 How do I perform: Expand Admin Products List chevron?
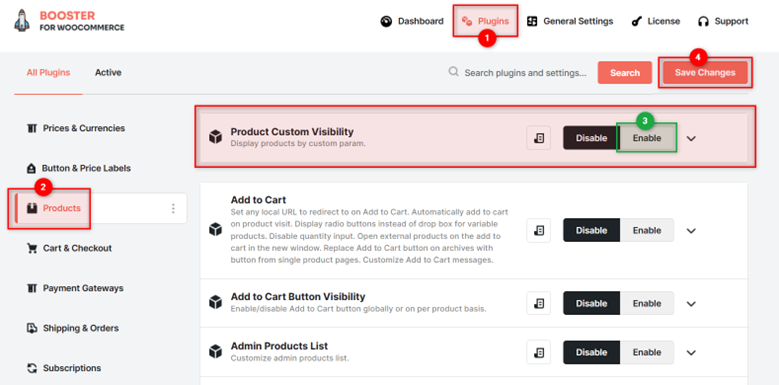691,352
